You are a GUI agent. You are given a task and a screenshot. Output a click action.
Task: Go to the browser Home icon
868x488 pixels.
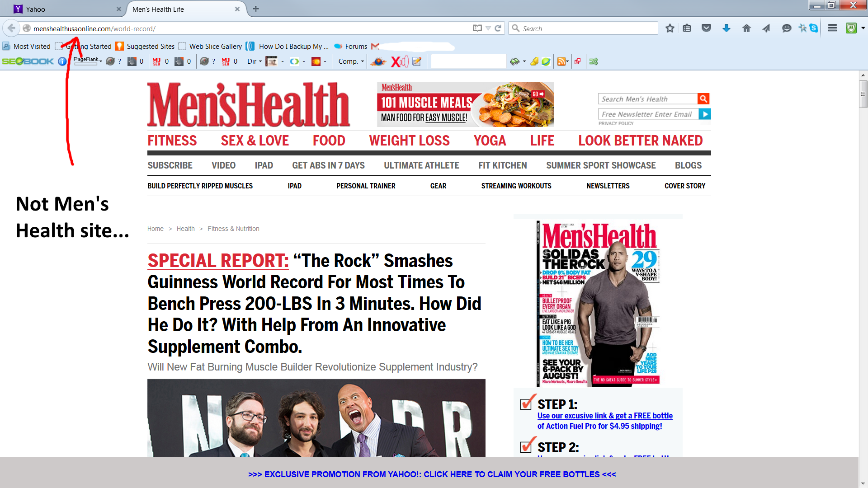tap(746, 28)
